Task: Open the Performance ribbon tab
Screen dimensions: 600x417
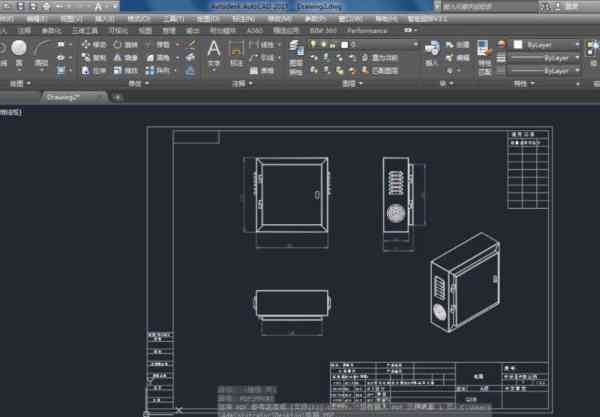Action: point(367,31)
